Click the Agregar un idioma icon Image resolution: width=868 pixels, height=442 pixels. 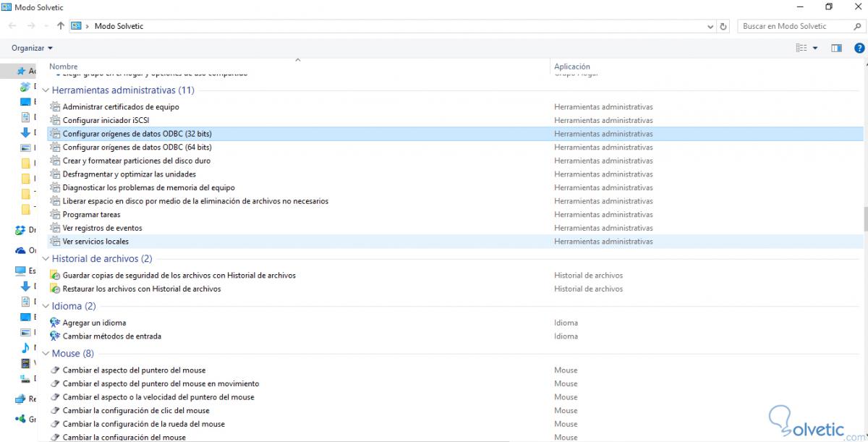click(x=55, y=323)
